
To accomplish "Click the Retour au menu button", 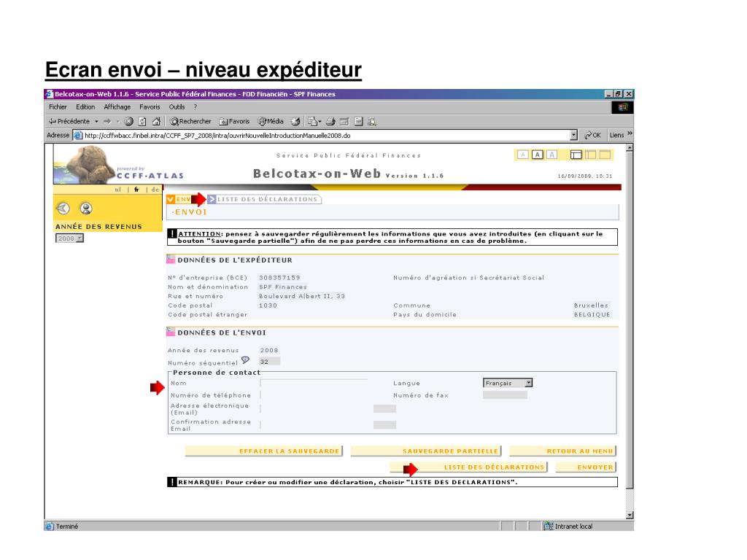I will coord(563,451).
